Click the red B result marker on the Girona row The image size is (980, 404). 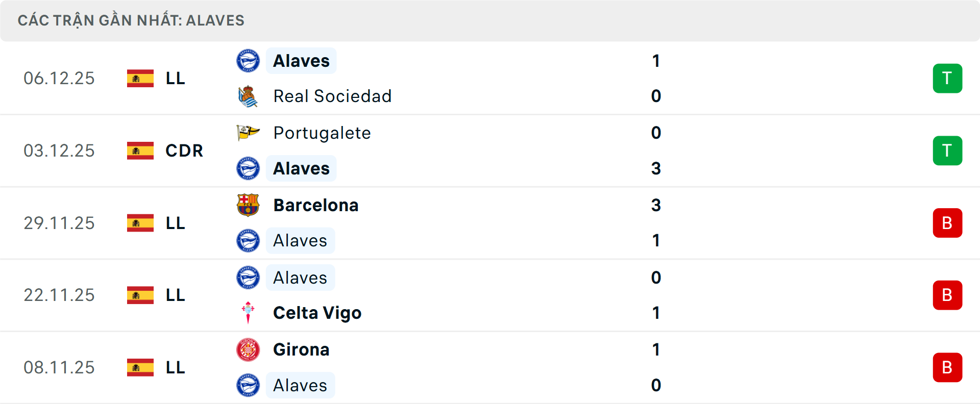(947, 367)
